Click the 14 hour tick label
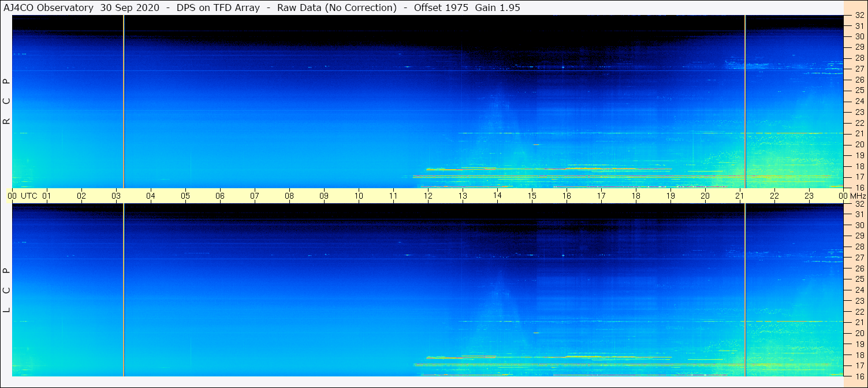This screenshot has height=388, width=868. tap(497, 196)
